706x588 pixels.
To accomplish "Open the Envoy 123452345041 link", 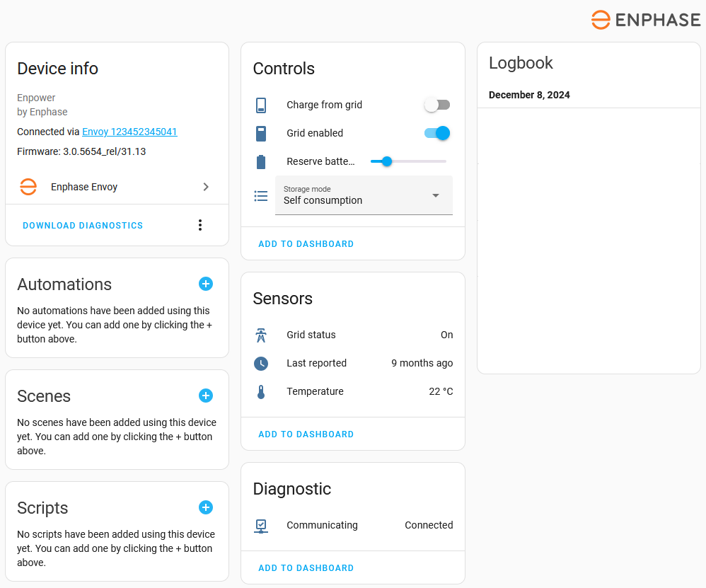I will coord(129,132).
